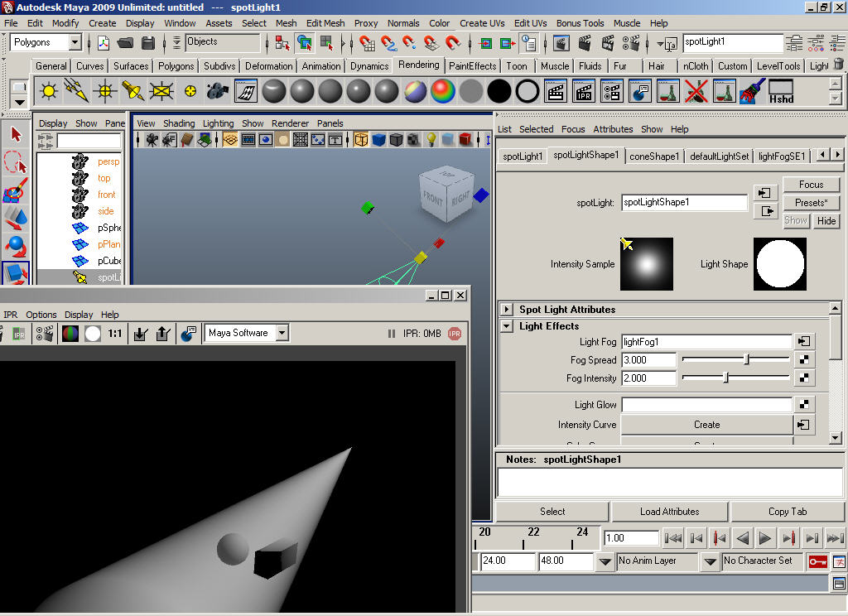Select pSphere in the outliner
The width and height of the screenshot is (848, 616).
click(x=109, y=228)
